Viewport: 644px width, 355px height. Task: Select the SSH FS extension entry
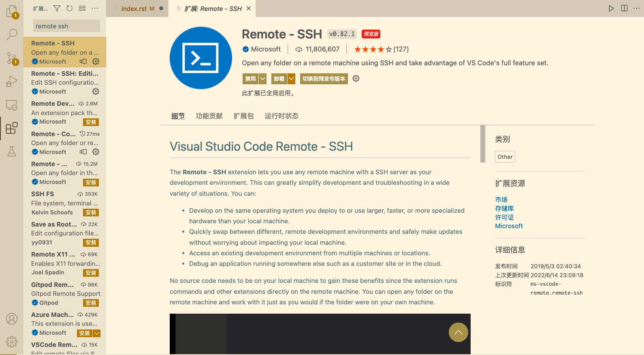click(65, 203)
